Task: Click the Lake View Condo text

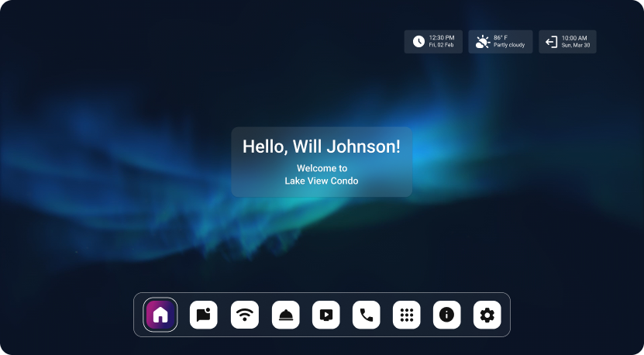Action: (x=322, y=181)
